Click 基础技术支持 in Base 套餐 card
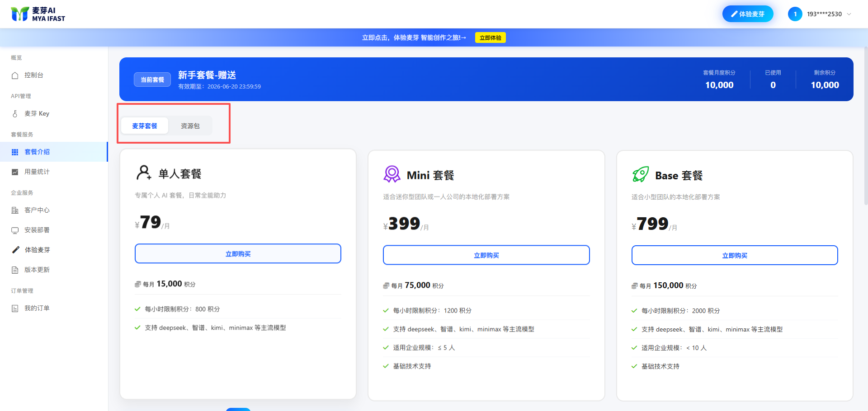Screen dimensions: 868x411 coord(660,366)
